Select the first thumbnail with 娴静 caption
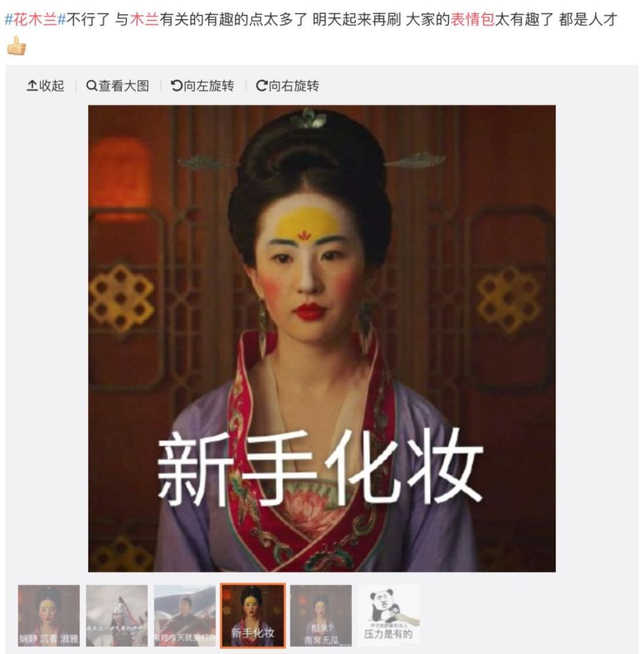This screenshot has height=654, width=644. [49, 615]
